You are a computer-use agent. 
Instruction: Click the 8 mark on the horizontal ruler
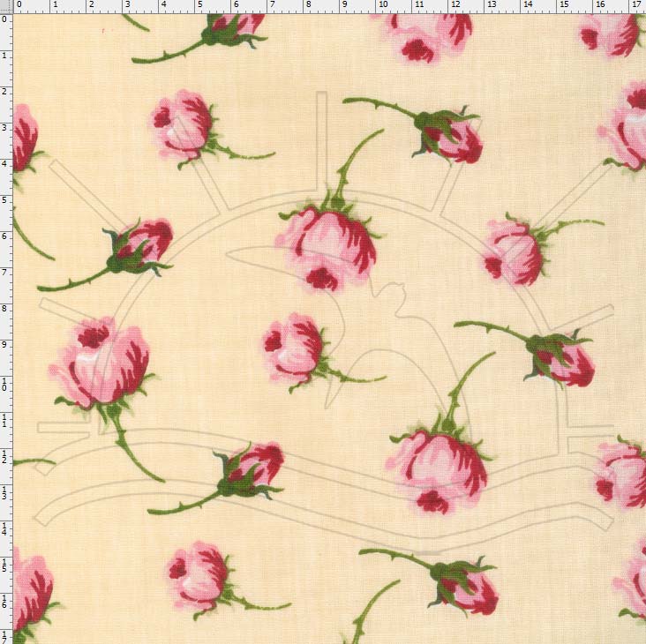tap(309, 4)
